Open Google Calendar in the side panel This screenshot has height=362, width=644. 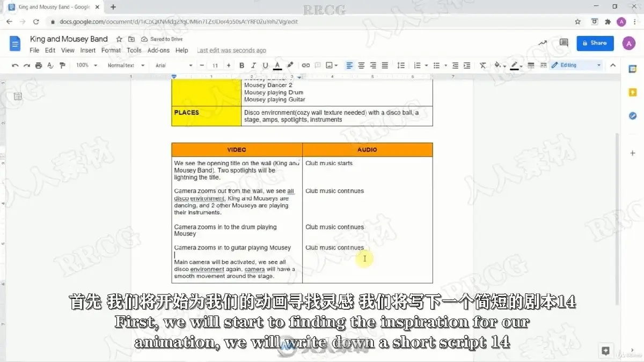[x=633, y=69]
